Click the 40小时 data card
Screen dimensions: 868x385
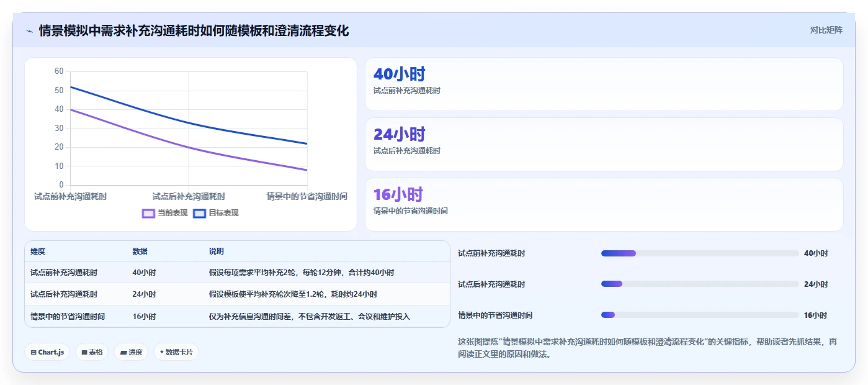(x=604, y=84)
